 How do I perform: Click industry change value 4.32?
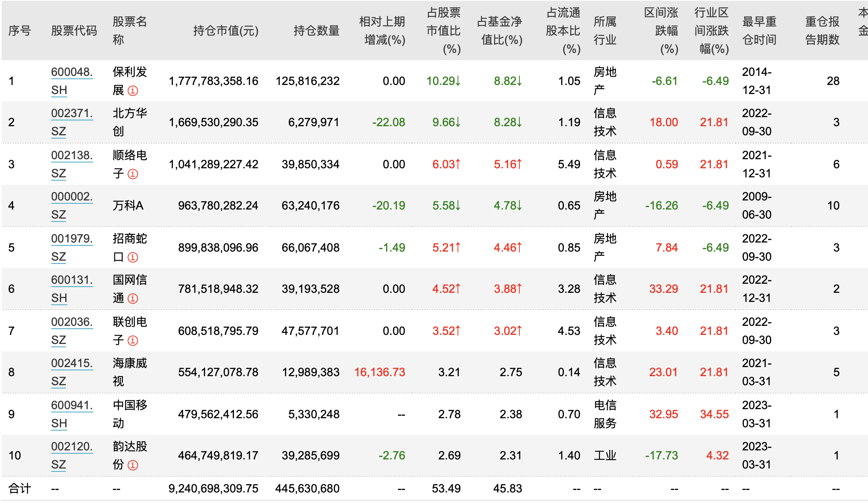[717, 455]
